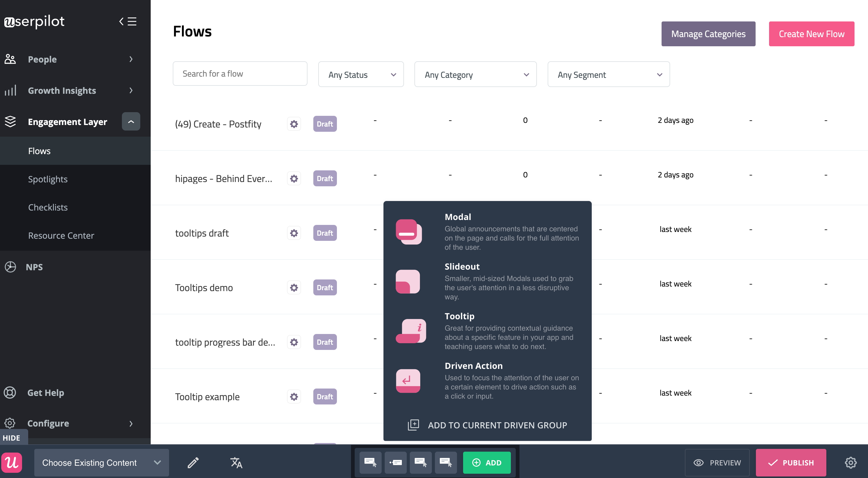Expand the Any Status dropdown filter
This screenshot has width=868, height=478.
(x=359, y=74)
